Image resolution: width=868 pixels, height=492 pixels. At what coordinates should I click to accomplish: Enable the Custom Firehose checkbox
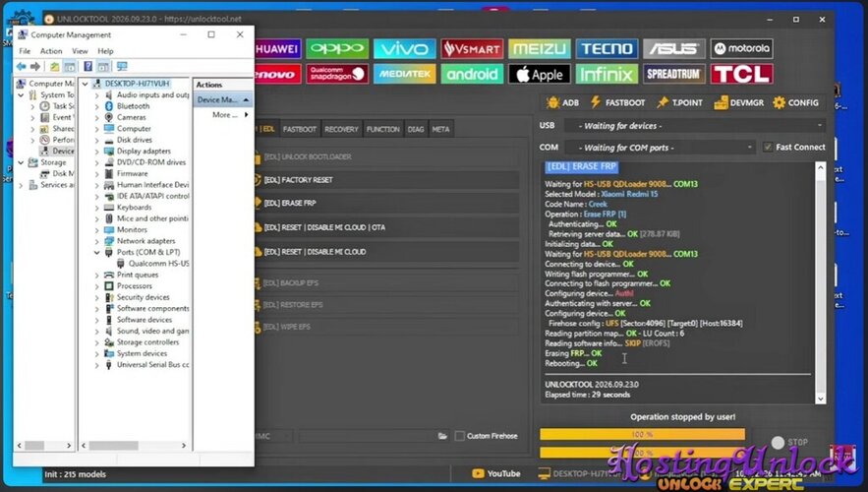click(x=459, y=436)
